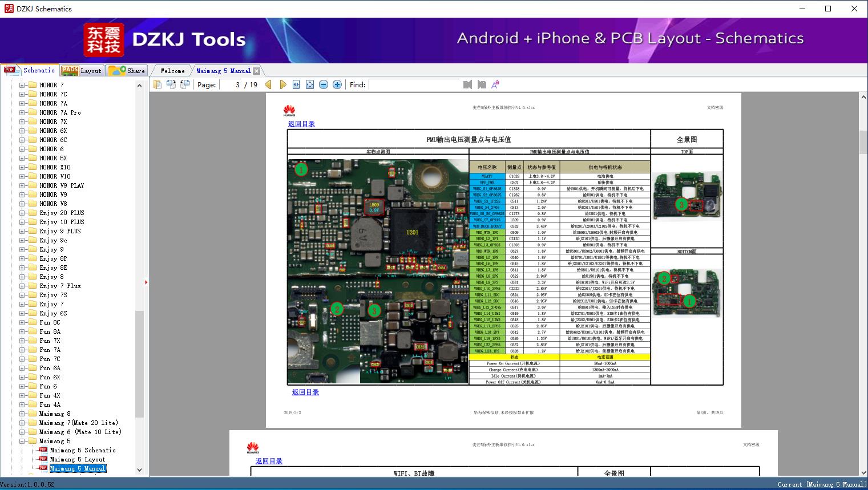Click the find previous icon
This screenshot has width=868, height=490.
click(x=467, y=84)
